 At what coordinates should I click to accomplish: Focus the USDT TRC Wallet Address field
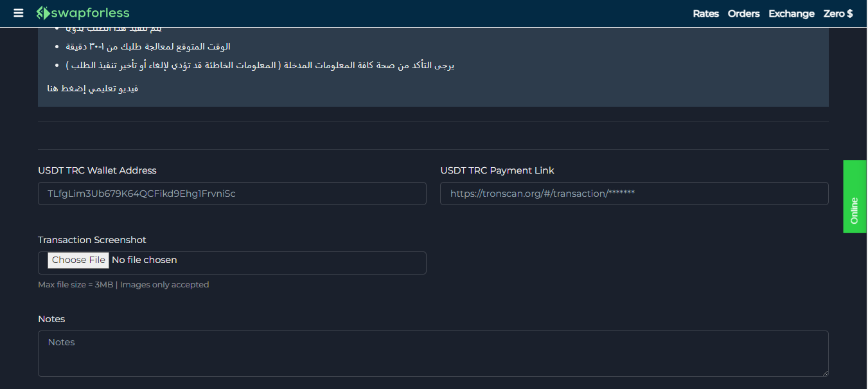(231, 193)
